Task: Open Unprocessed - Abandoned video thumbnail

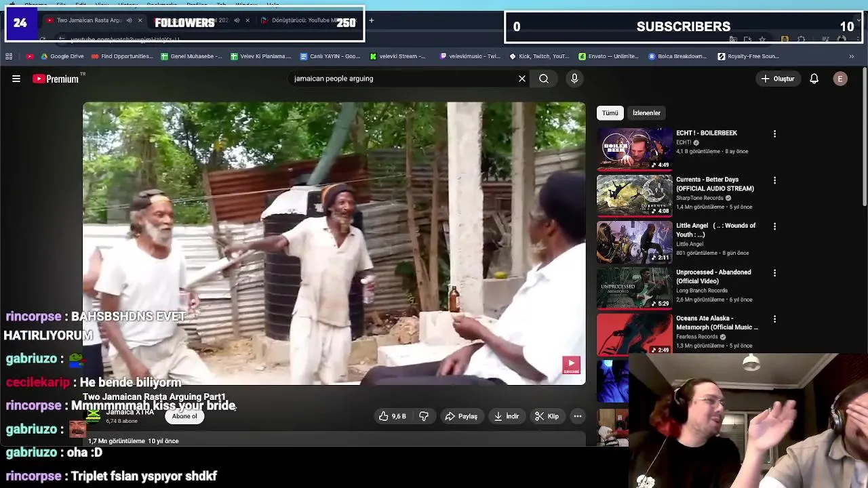Action: point(634,287)
